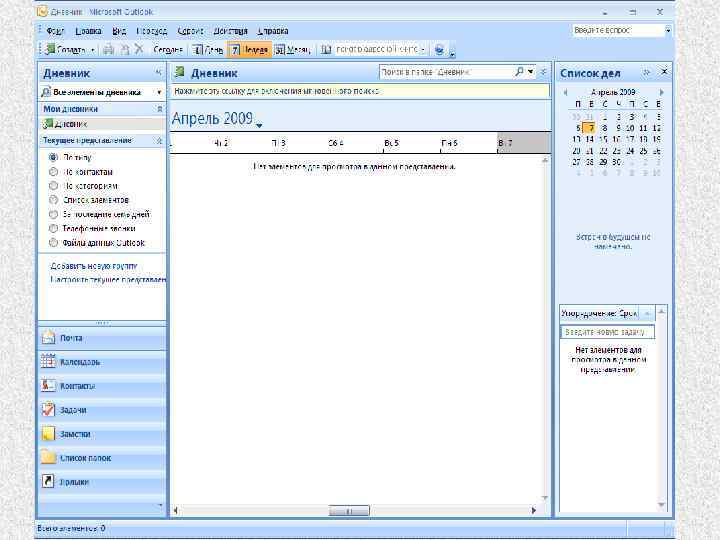
Task: Open the search options dropdown arrow
Action: (530, 72)
